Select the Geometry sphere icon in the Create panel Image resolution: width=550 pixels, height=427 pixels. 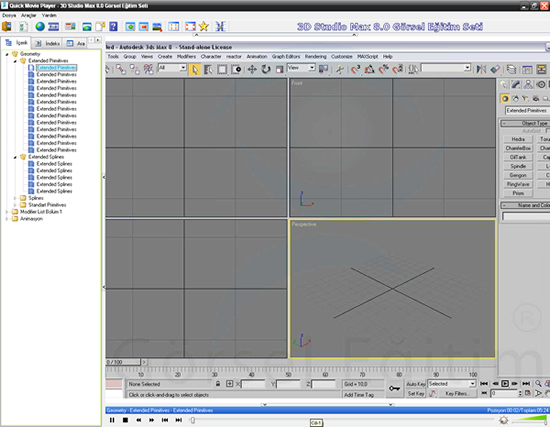[x=505, y=99]
